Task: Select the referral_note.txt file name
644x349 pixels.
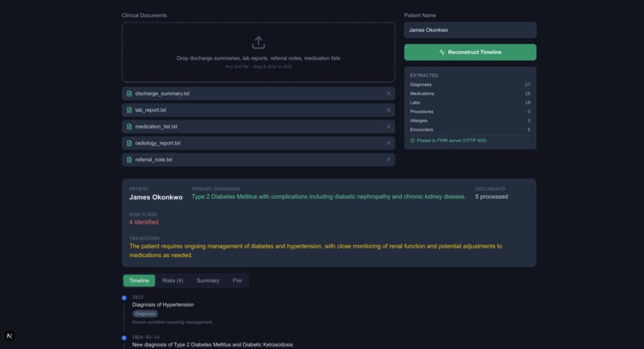Action: tap(153, 159)
